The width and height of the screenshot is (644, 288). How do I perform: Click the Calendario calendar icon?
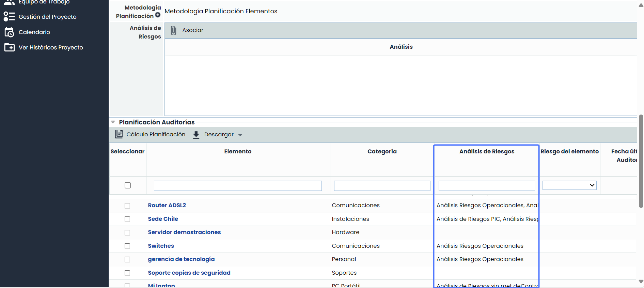pos(9,32)
